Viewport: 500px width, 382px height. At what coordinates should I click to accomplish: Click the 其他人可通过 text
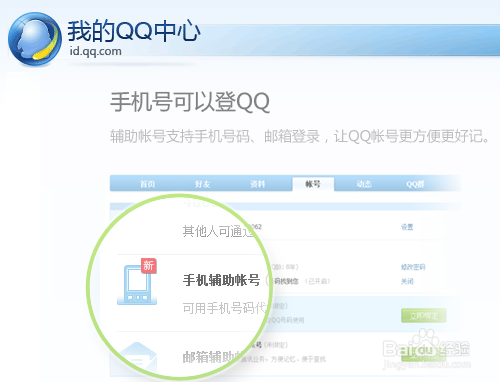click(219, 231)
